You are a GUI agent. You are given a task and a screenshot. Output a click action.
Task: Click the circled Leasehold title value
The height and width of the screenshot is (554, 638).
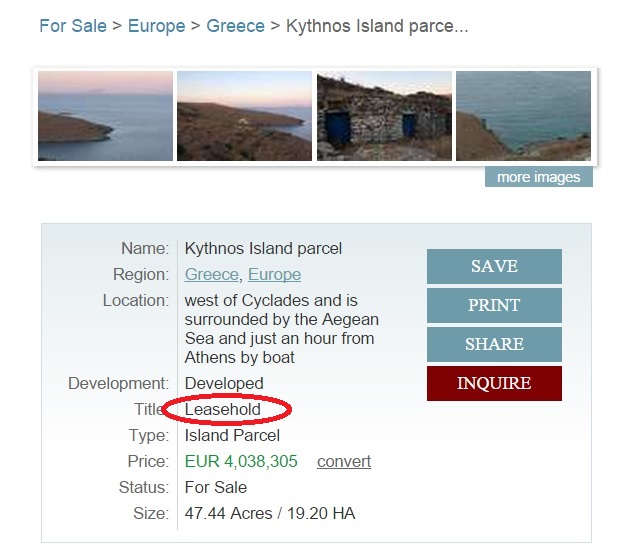pyautogui.click(x=223, y=409)
